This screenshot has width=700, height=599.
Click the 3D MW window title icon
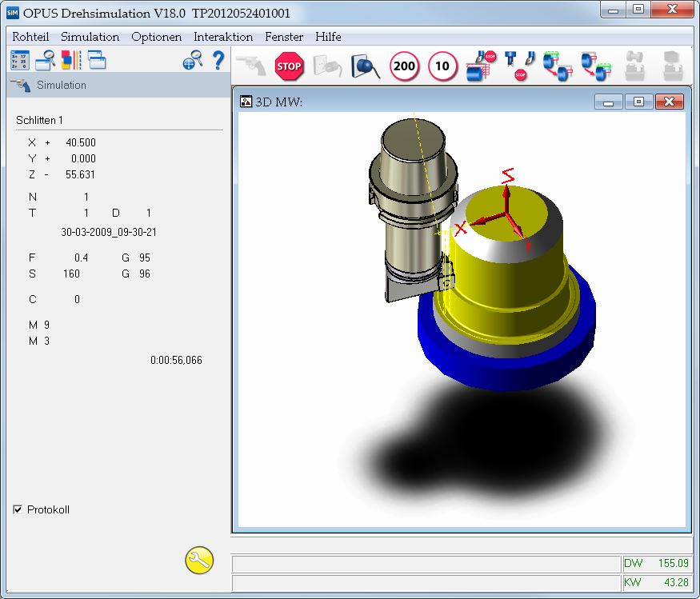246,102
